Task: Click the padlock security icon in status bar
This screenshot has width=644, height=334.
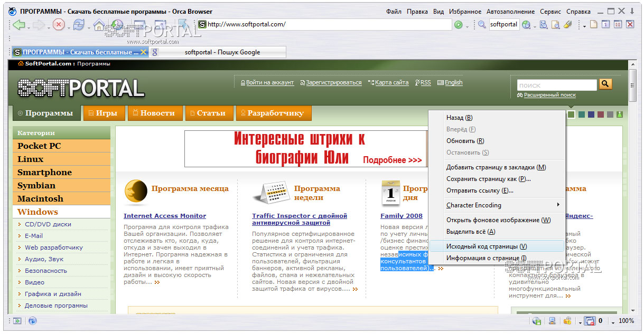Action: point(567,321)
